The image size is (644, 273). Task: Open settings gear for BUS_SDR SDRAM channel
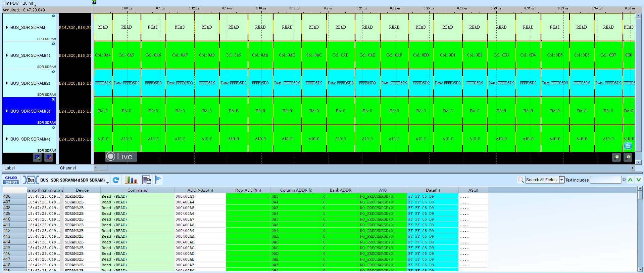pos(53,16)
